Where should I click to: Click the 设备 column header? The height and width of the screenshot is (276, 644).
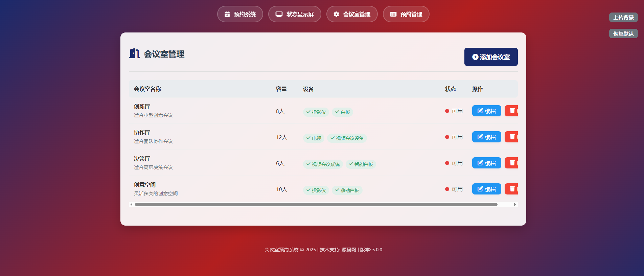click(308, 89)
